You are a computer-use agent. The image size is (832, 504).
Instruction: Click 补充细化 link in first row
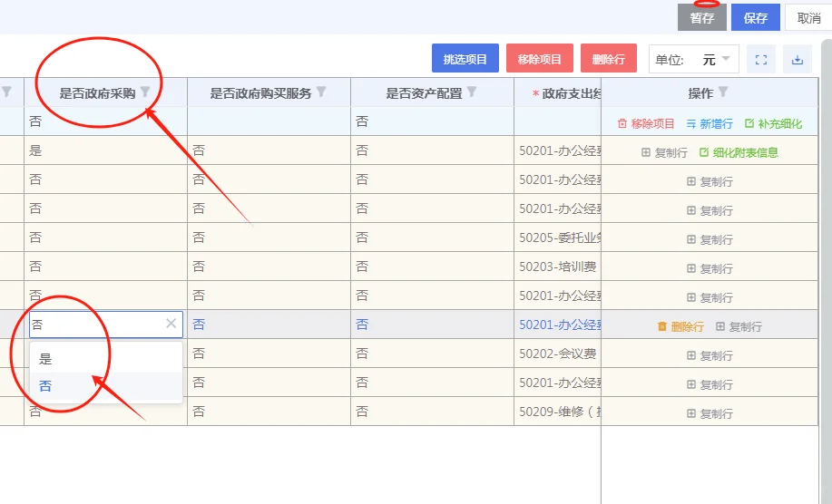773,123
